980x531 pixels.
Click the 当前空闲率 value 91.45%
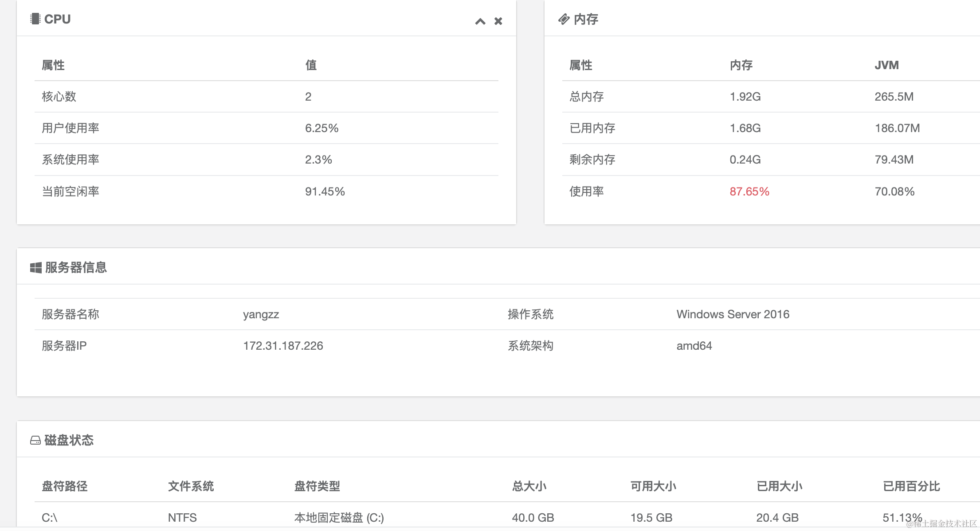[x=325, y=191]
